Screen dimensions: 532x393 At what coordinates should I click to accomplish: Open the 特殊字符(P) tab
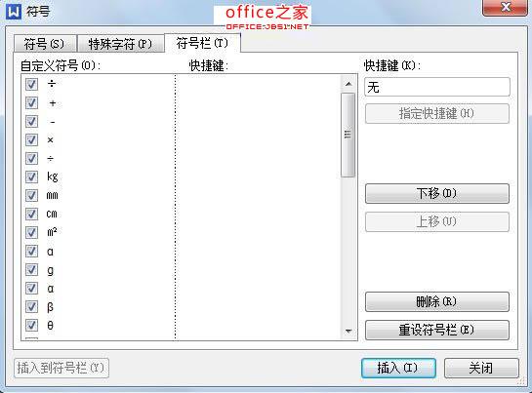[x=120, y=44]
